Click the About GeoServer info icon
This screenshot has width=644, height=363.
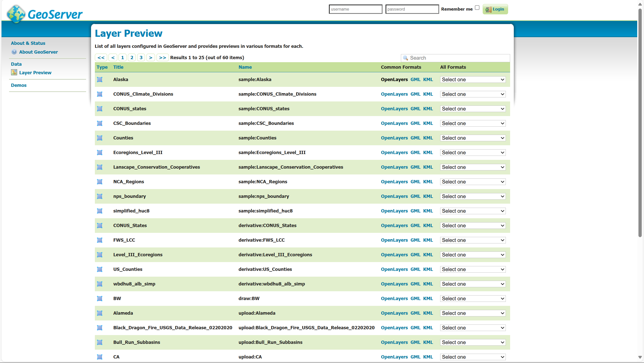(x=14, y=52)
